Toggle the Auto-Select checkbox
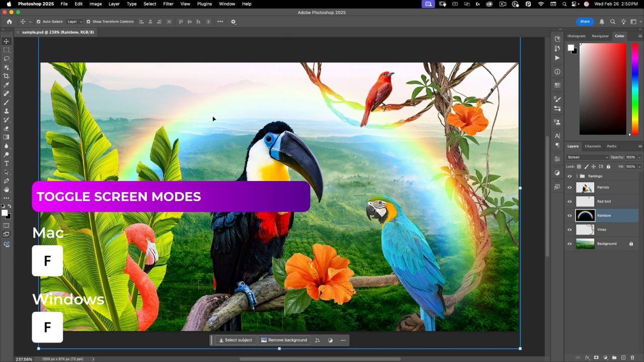This screenshot has width=644, height=362. (38, 22)
